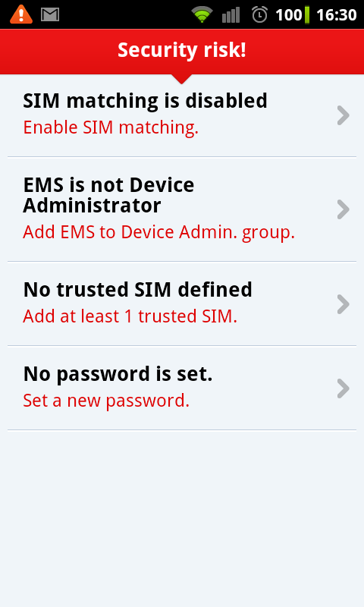Open chevron next to No password is set

[x=343, y=388]
